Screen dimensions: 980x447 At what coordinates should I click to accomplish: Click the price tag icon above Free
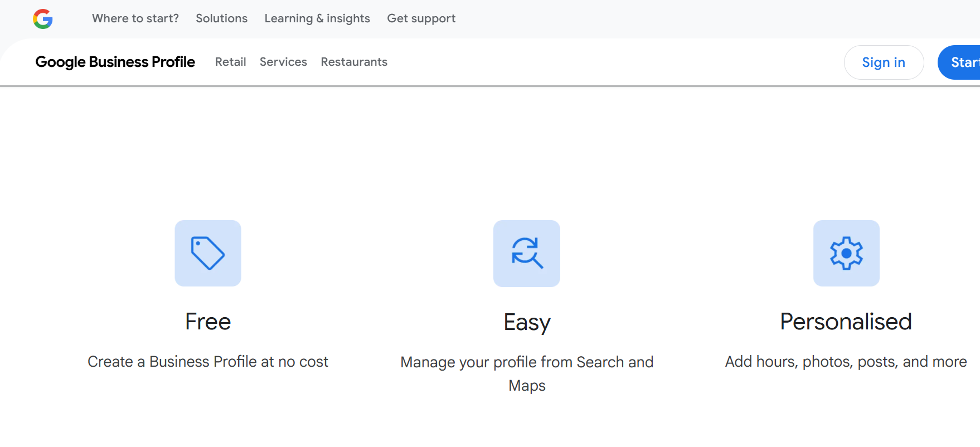coord(208,253)
